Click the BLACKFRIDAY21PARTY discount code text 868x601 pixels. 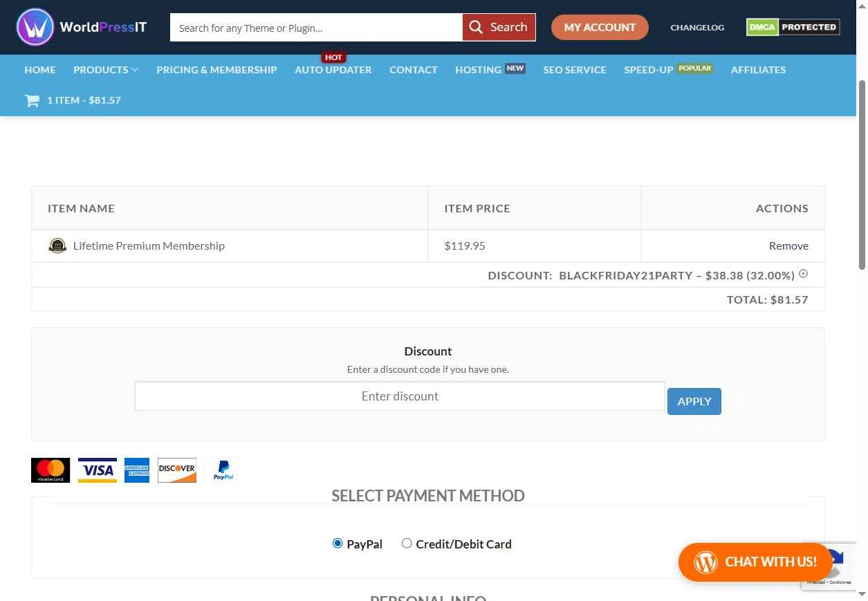[625, 275]
